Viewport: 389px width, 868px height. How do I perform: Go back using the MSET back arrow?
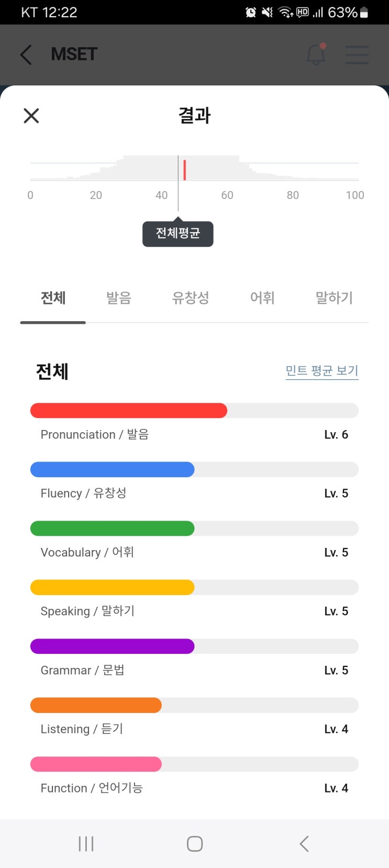(x=26, y=54)
